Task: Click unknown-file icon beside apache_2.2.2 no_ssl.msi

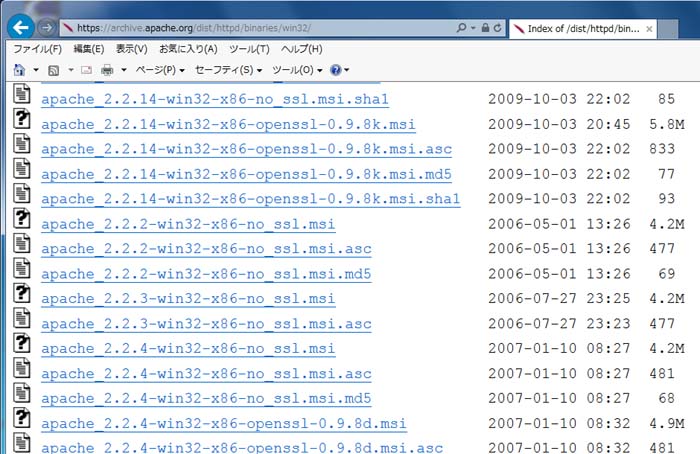Action: point(21,219)
